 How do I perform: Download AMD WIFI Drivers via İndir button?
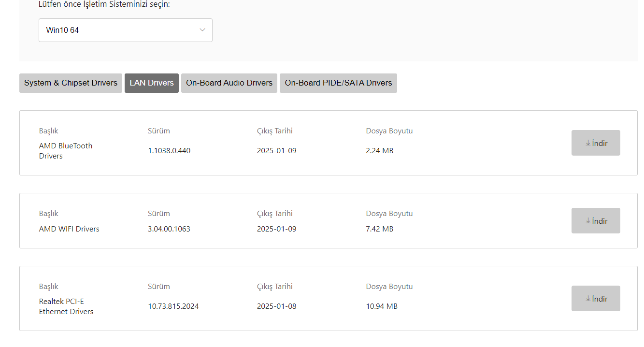[x=596, y=221]
